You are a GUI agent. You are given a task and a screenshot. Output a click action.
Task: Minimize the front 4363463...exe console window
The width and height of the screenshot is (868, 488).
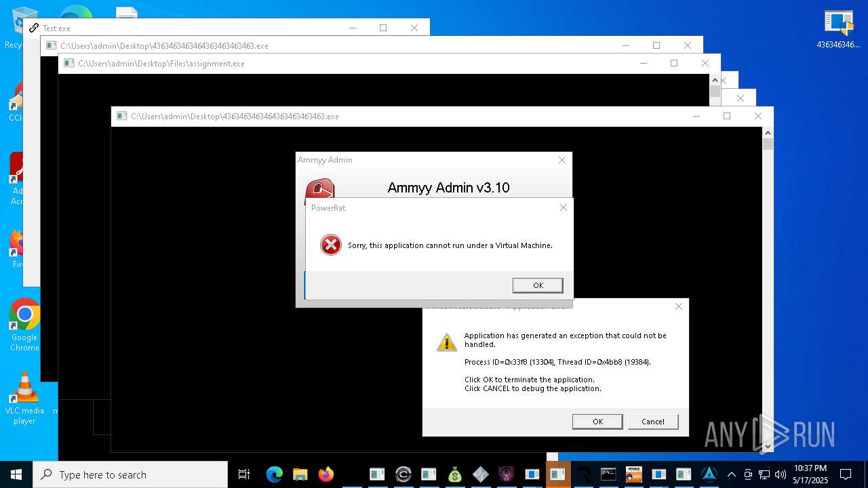pyautogui.click(x=696, y=116)
